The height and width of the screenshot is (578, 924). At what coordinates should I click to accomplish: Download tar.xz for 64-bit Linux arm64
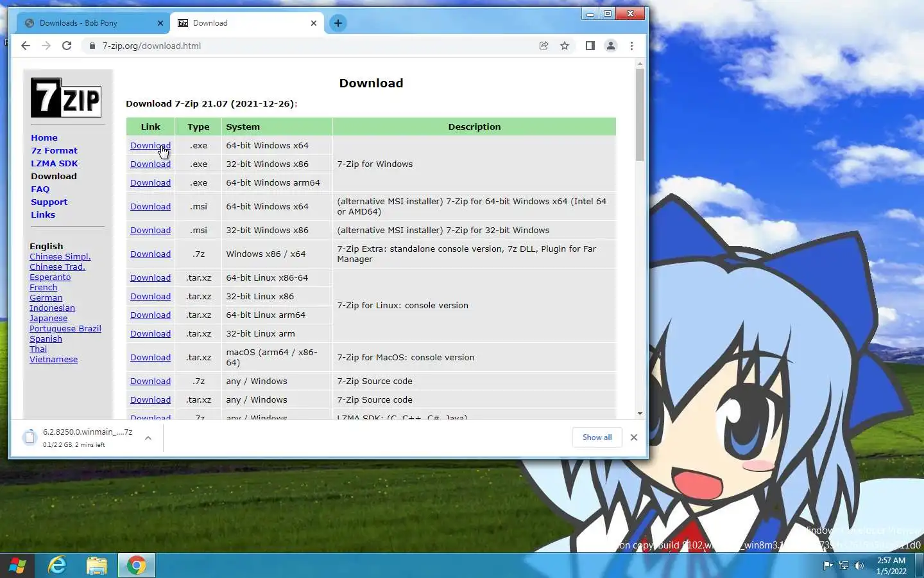tap(150, 315)
